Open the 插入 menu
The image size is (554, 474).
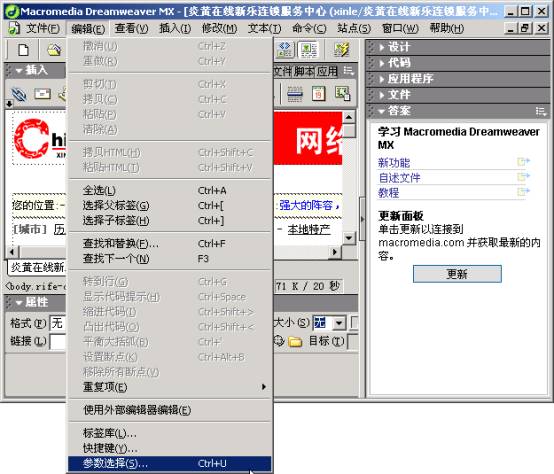click(x=175, y=28)
